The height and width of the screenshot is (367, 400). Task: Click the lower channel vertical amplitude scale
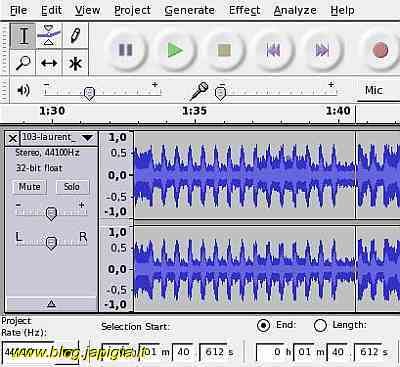click(117, 269)
